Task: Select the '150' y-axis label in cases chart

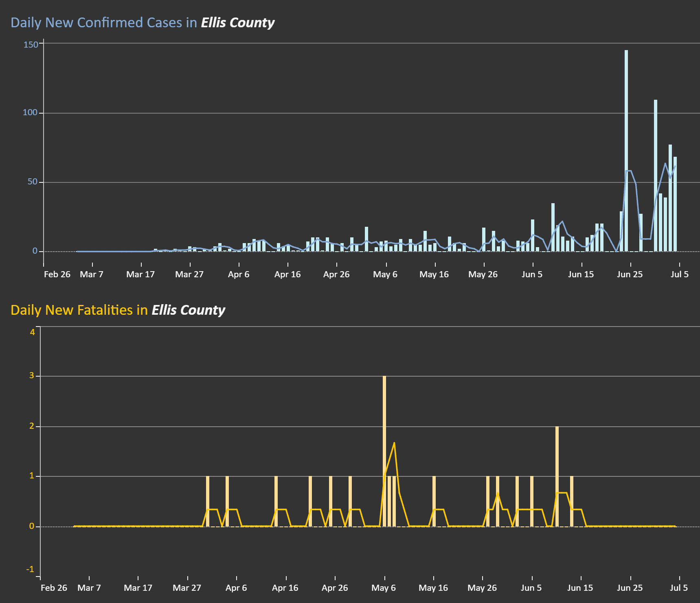Action: point(31,44)
